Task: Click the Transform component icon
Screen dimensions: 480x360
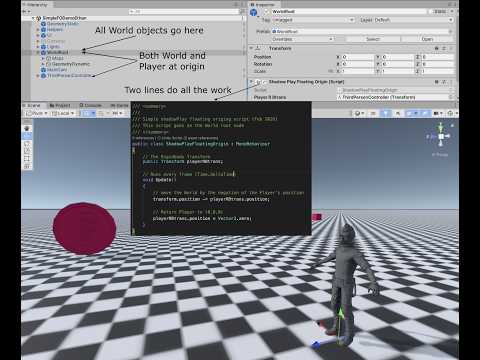Action: click(x=258, y=48)
